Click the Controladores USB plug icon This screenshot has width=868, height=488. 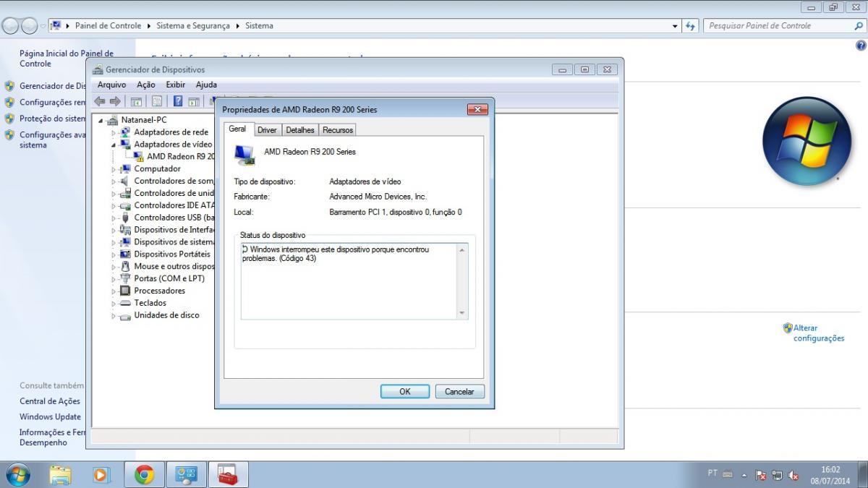(x=125, y=218)
